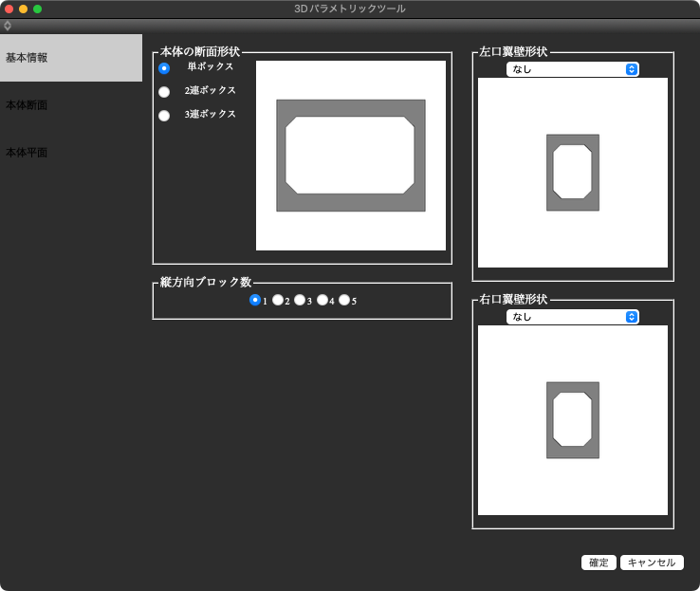This screenshot has height=591, width=700.
Task: Pick 5 for 縦方向ブロック数
Action: pos(344,300)
